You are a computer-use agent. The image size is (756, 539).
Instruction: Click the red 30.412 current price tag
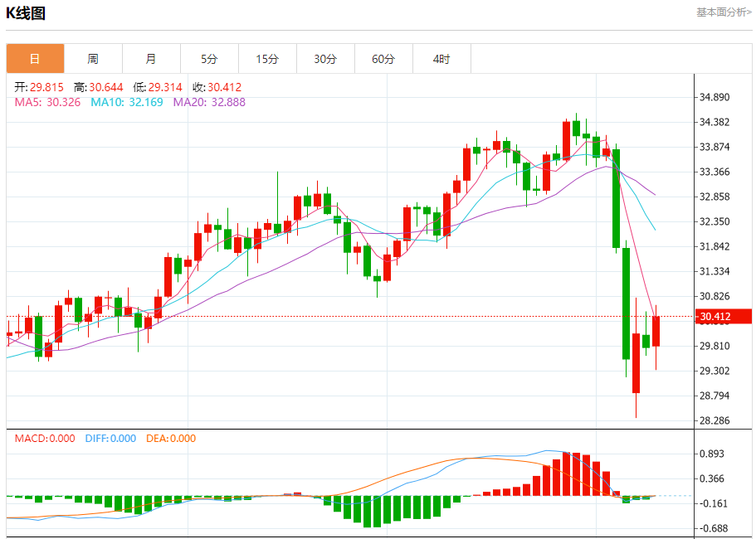pyautogui.click(x=724, y=317)
